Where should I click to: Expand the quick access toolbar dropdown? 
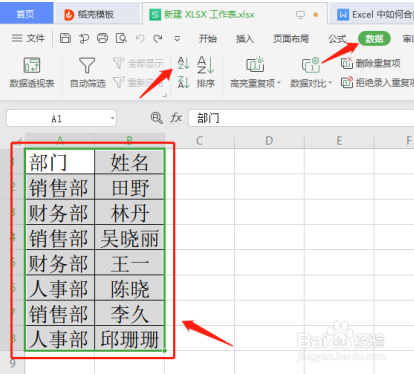177,39
